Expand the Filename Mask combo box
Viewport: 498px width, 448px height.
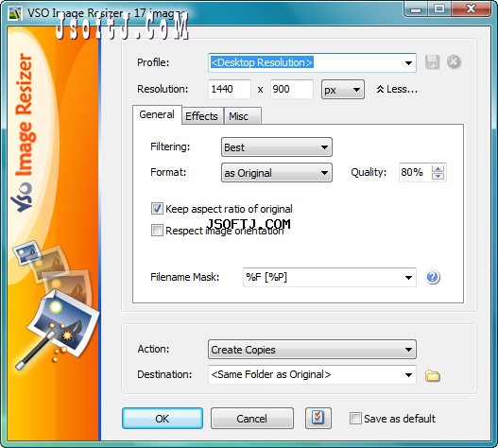408,277
